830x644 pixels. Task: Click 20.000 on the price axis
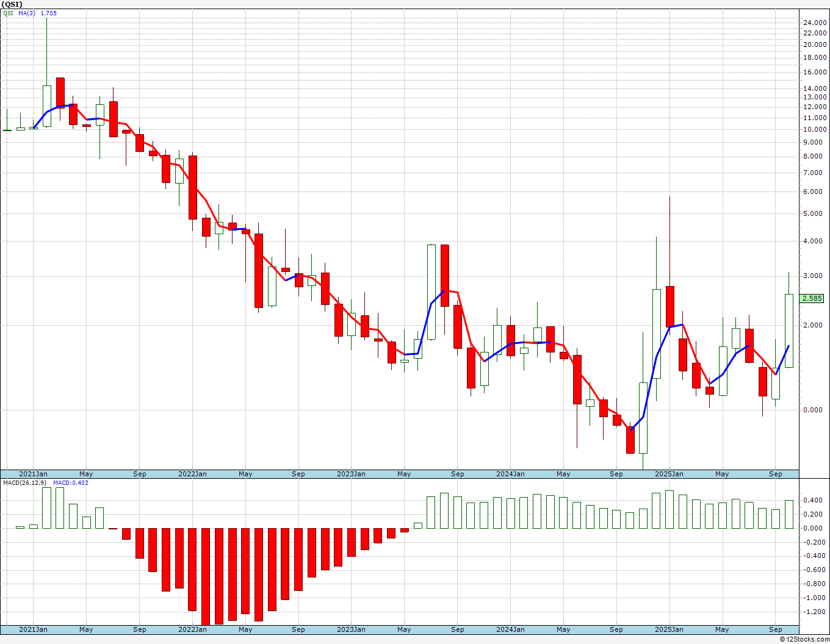click(815, 45)
